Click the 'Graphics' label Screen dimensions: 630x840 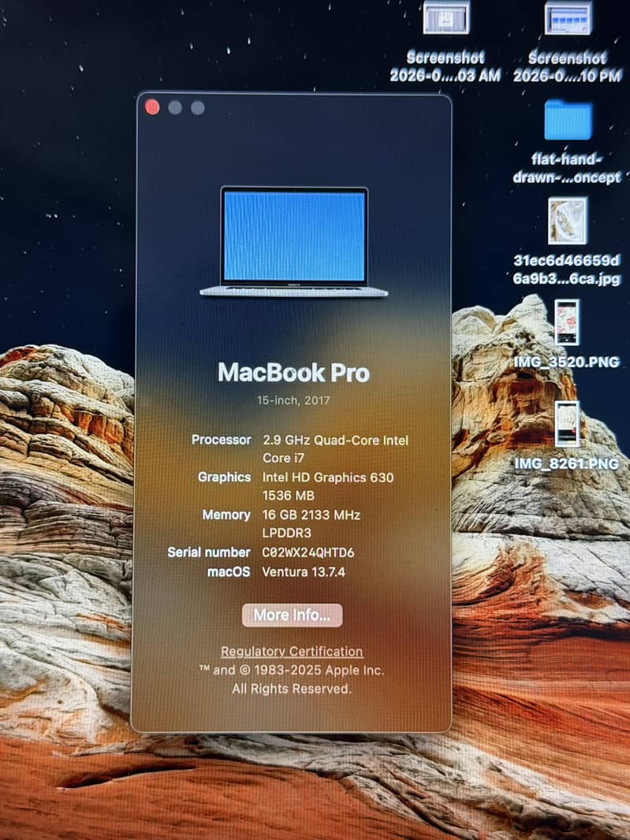coord(224,477)
